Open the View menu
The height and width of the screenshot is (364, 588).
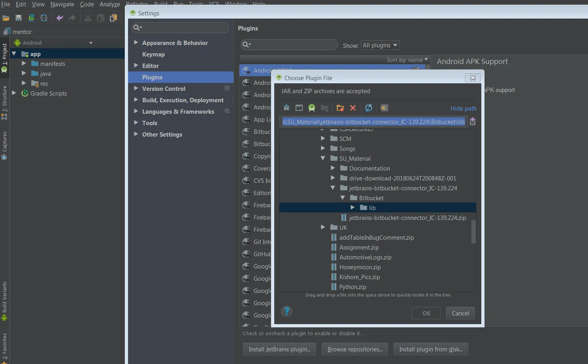(x=38, y=4)
